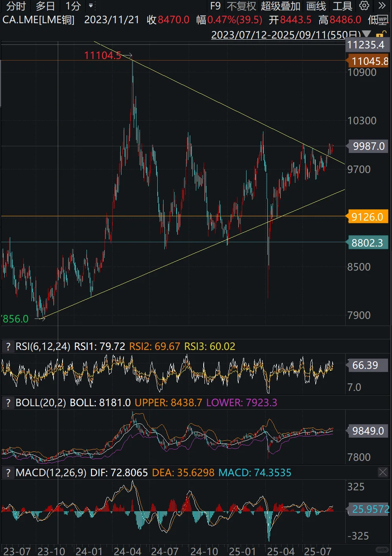Click the RSI(6,12,24) indicator label
The height and width of the screenshot is (556, 392).
pyautogui.click(x=43, y=346)
